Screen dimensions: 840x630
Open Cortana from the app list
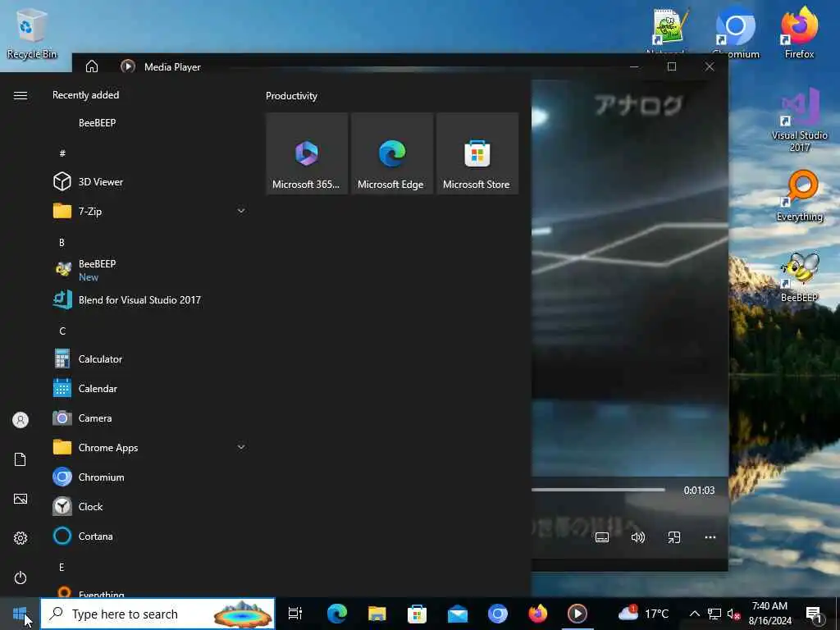(150, 536)
